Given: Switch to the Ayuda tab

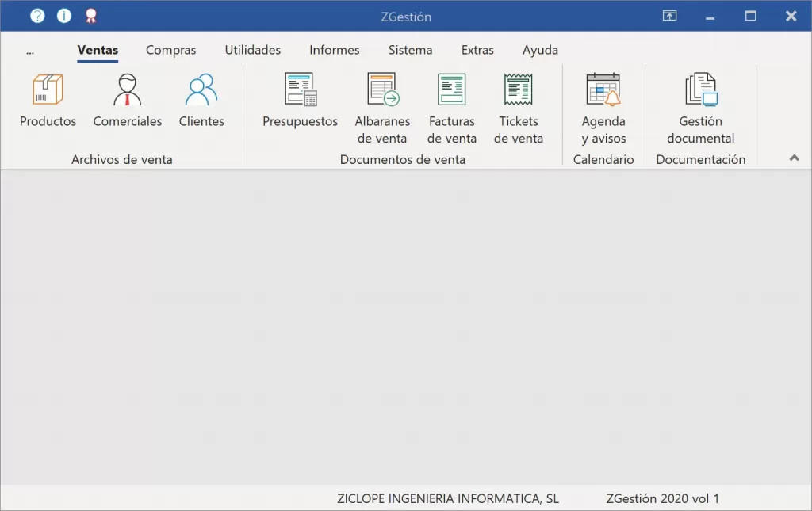Looking at the screenshot, I should point(540,50).
